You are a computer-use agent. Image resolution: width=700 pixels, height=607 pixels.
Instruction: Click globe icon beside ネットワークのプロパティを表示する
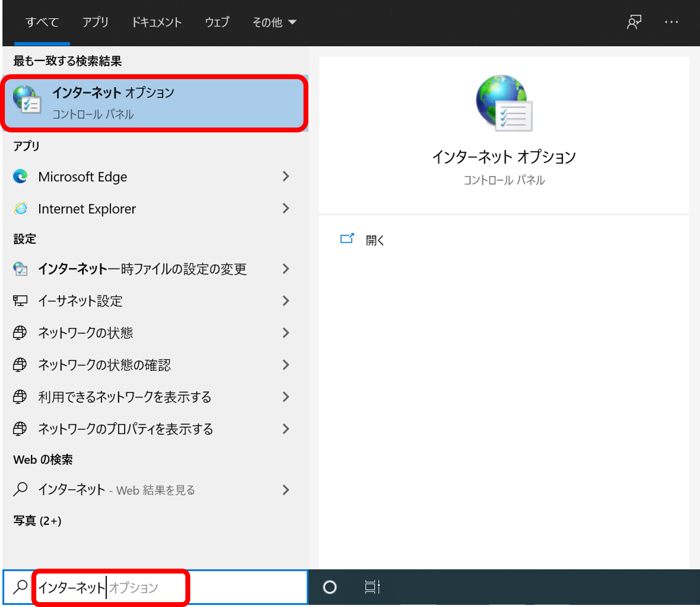pos(20,429)
